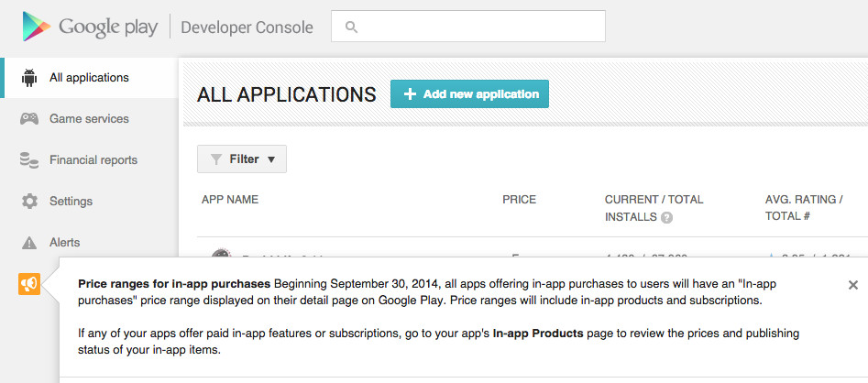Sort by the APP NAME column header
This screenshot has width=868, height=383.
tap(230, 200)
